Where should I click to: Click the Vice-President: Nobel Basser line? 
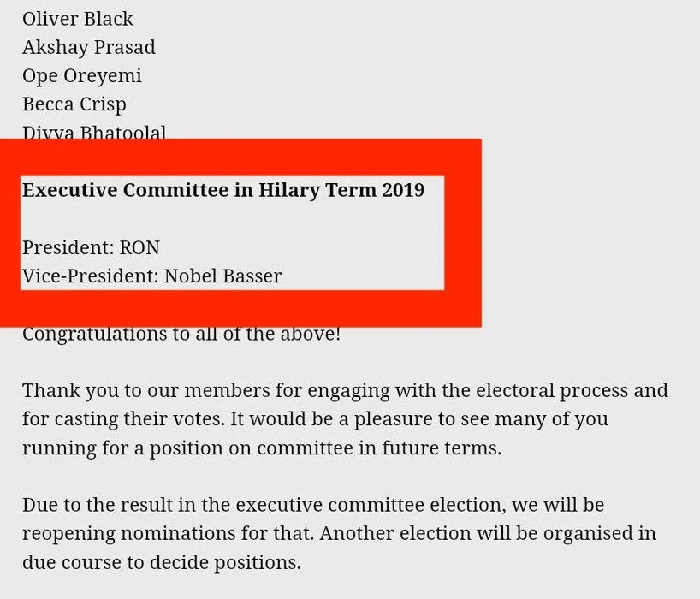click(x=151, y=276)
